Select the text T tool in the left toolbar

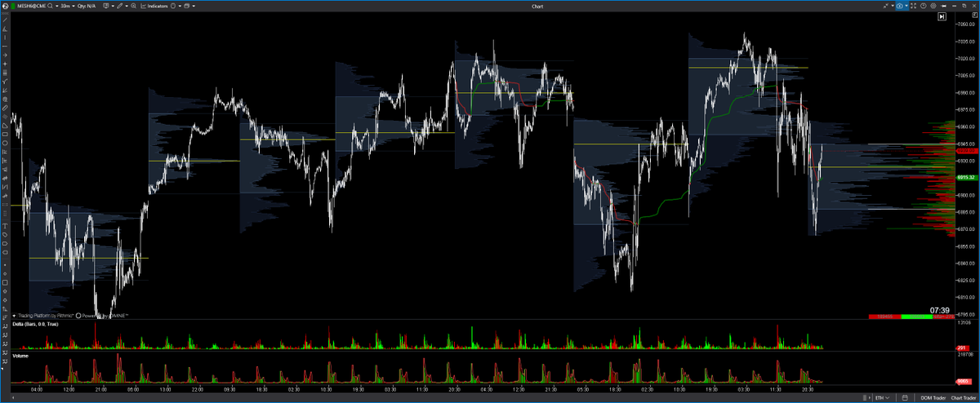pyautogui.click(x=6, y=226)
